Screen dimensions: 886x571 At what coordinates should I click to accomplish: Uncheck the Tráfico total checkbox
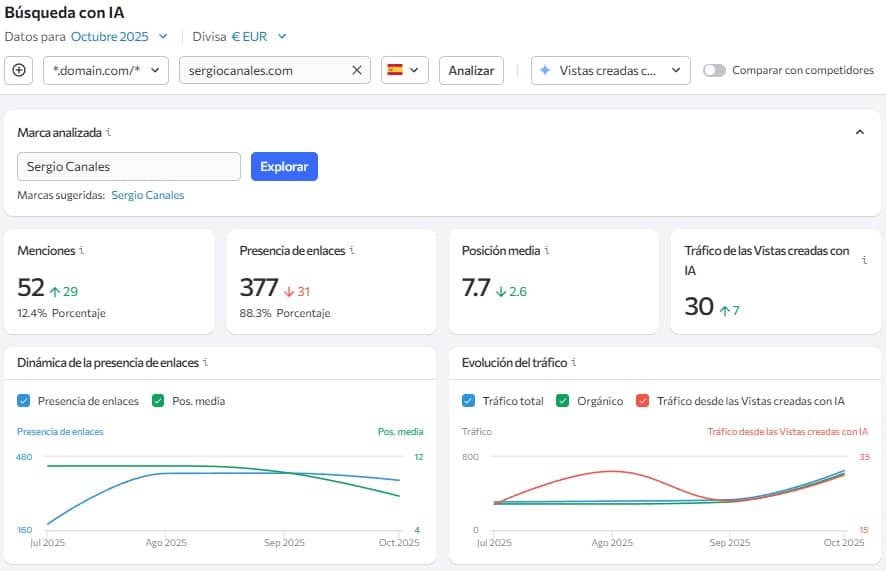(469, 401)
